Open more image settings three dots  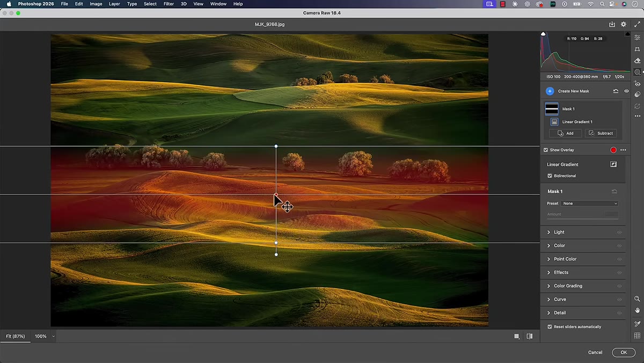pos(637,116)
